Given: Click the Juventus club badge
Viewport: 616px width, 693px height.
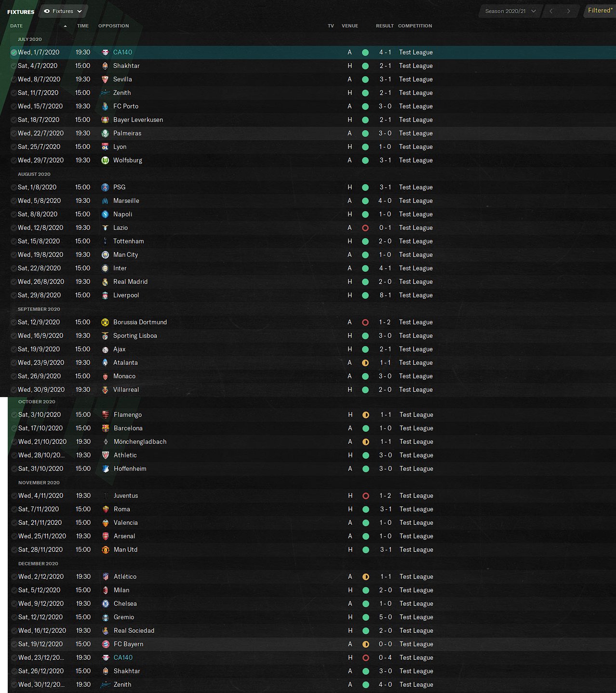Looking at the screenshot, I should click(x=106, y=496).
